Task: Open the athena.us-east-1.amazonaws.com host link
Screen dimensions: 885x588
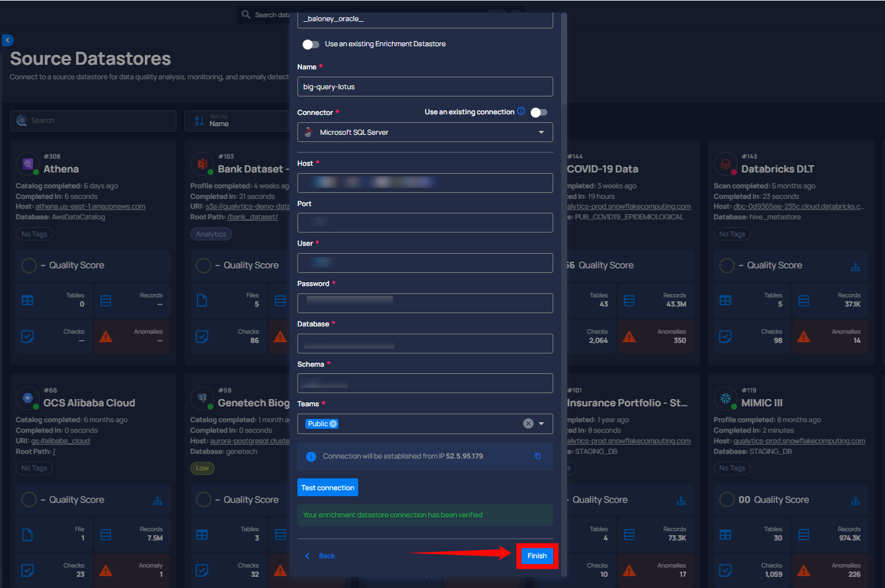Action: click(91, 206)
